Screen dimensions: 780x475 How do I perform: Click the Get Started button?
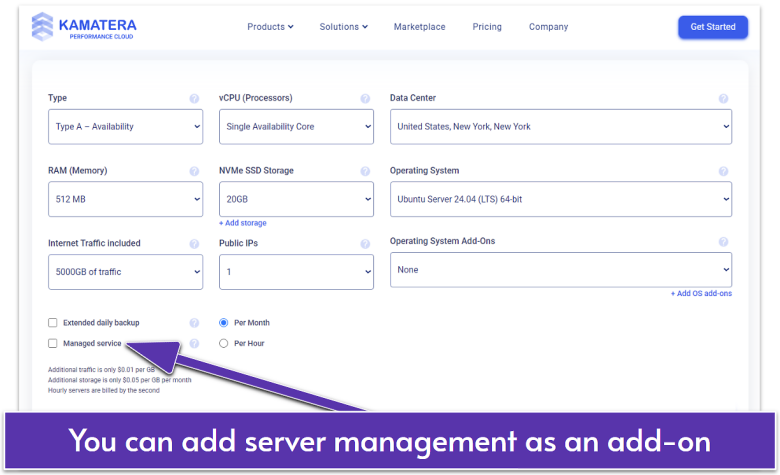[712, 27]
